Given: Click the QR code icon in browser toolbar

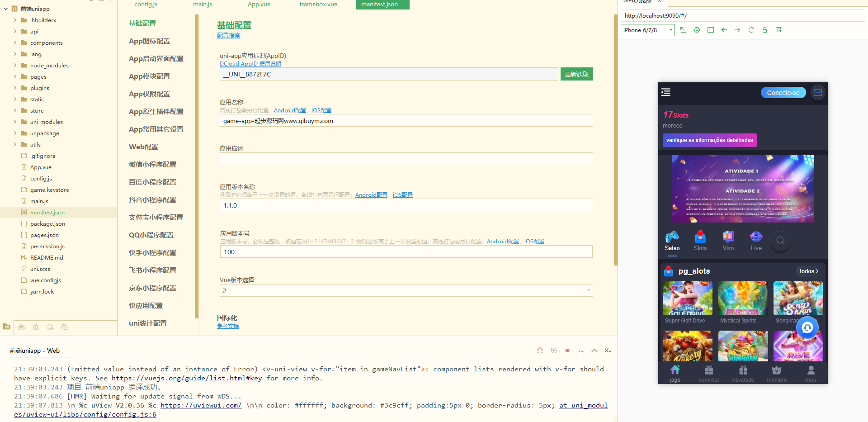Looking at the screenshot, I should click(x=778, y=30).
